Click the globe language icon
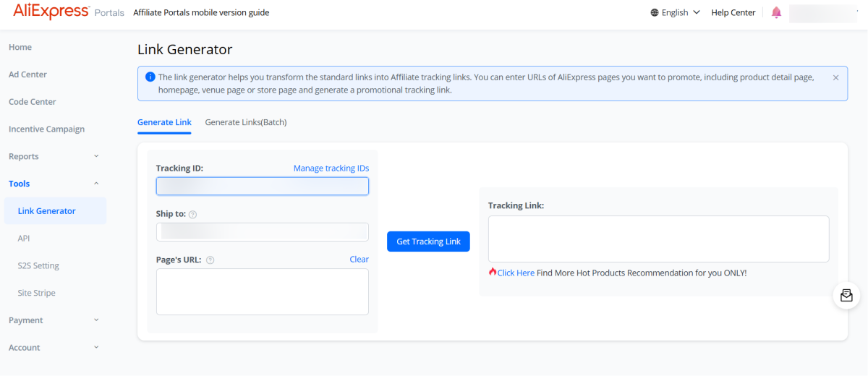 [x=655, y=12]
